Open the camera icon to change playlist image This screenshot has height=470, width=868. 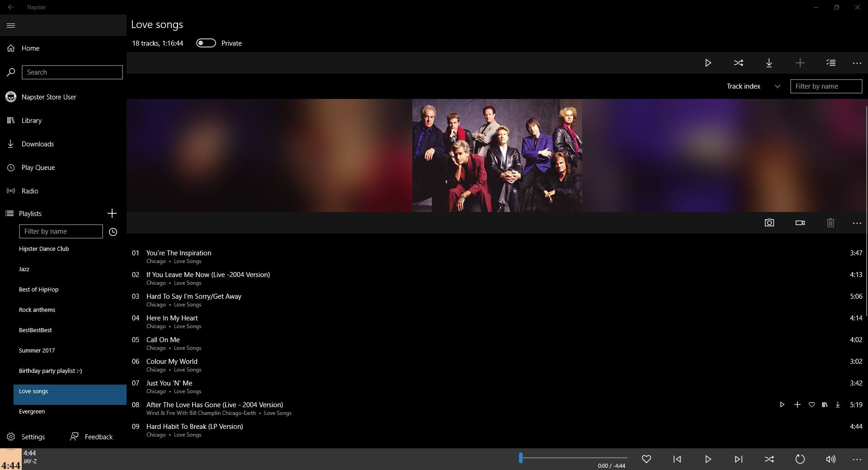click(770, 223)
